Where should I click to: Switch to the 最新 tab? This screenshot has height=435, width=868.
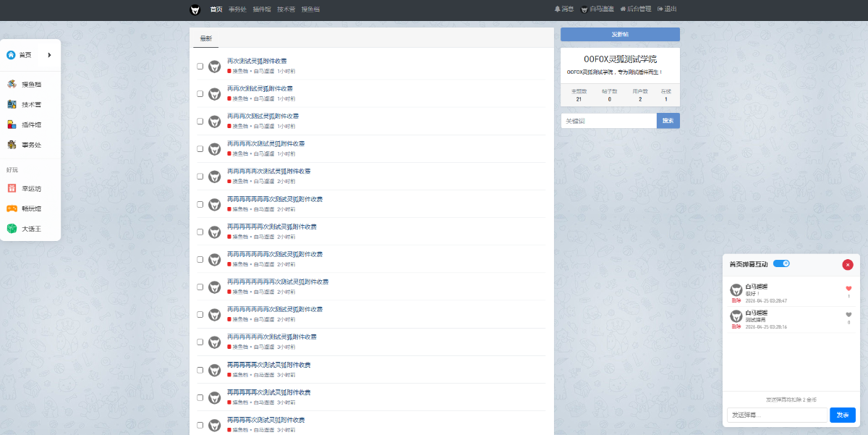[206, 38]
